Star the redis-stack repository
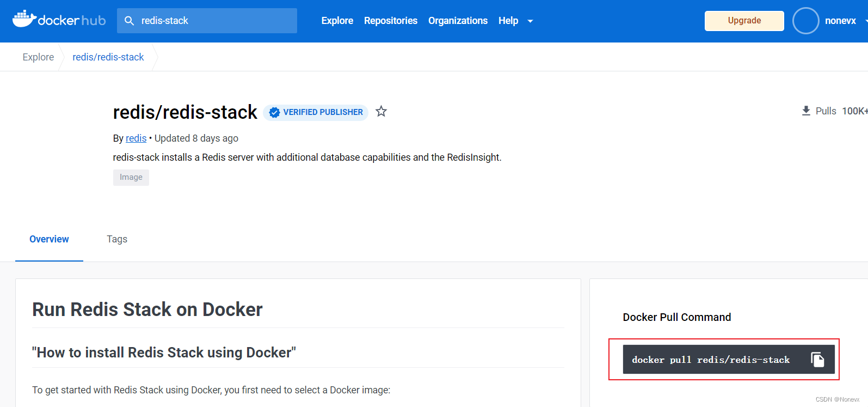This screenshot has width=868, height=407. 381,112
